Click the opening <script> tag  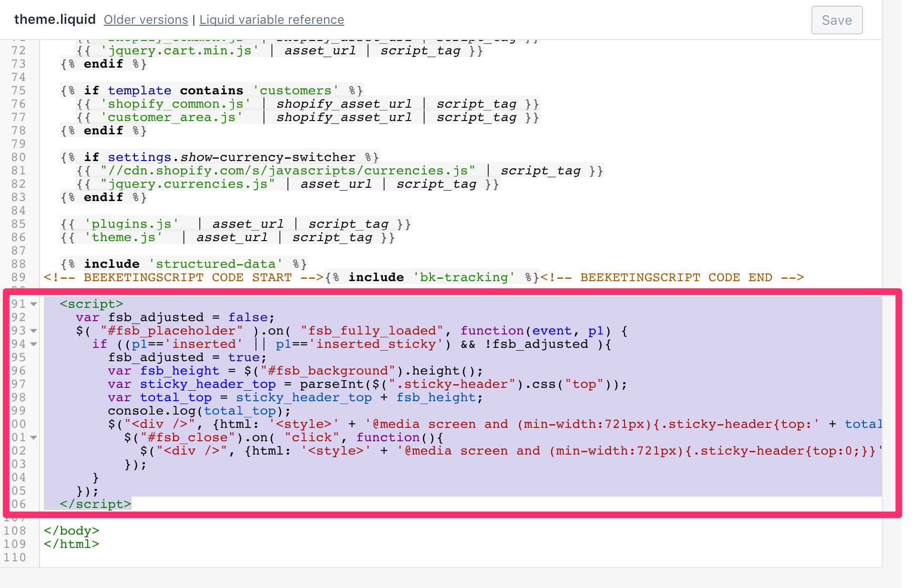(x=92, y=304)
